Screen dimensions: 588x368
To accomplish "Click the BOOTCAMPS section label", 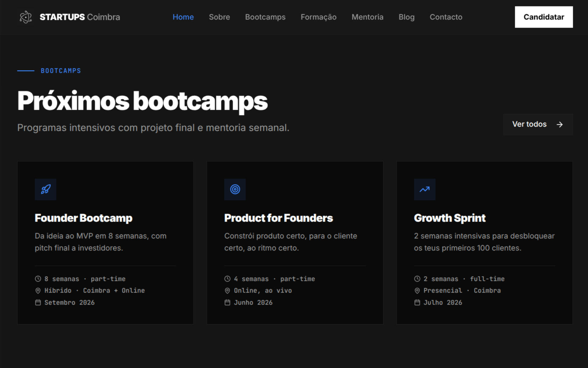I will 61,71.
